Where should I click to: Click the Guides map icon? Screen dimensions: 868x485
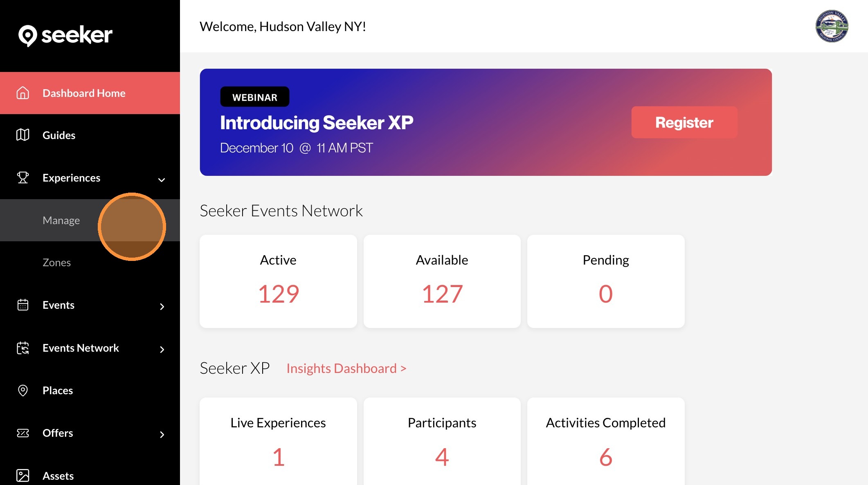(x=23, y=135)
